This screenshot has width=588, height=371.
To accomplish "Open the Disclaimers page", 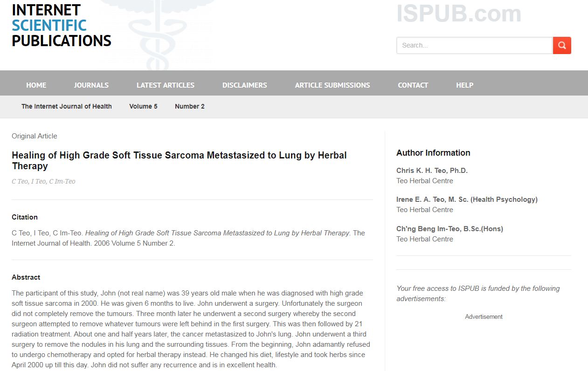I will (244, 85).
